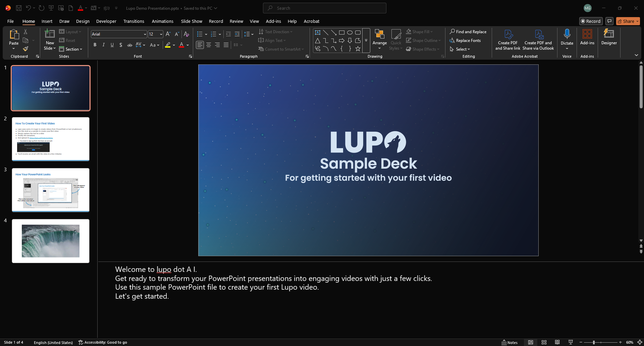
Task: Click the Arrange button
Action: (x=380, y=40)
